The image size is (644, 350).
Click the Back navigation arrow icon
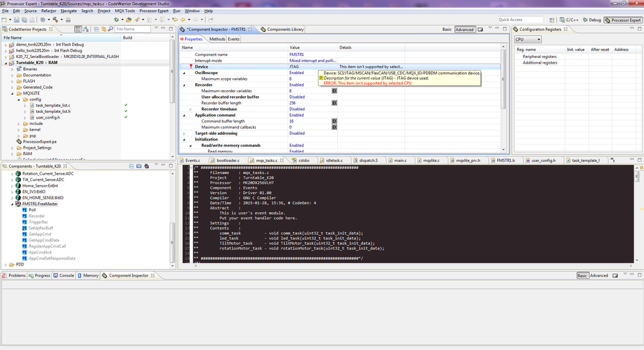click(183, 20)
